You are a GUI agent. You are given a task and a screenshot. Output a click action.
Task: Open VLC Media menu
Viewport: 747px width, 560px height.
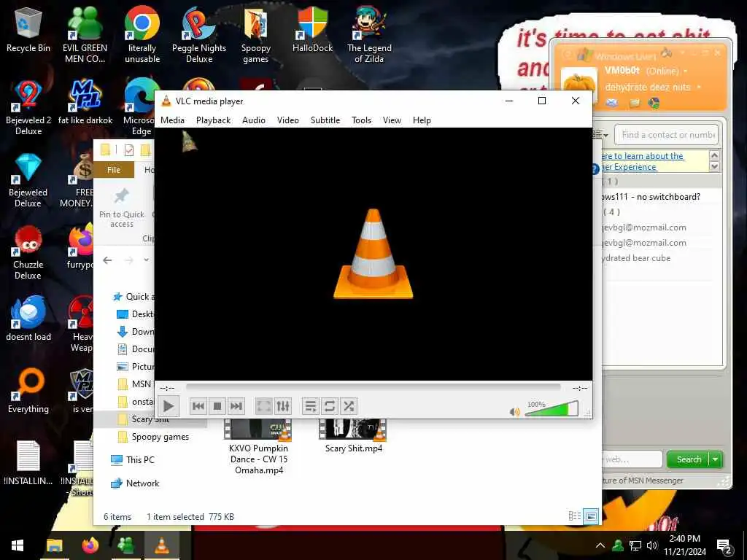click(172, 120)
